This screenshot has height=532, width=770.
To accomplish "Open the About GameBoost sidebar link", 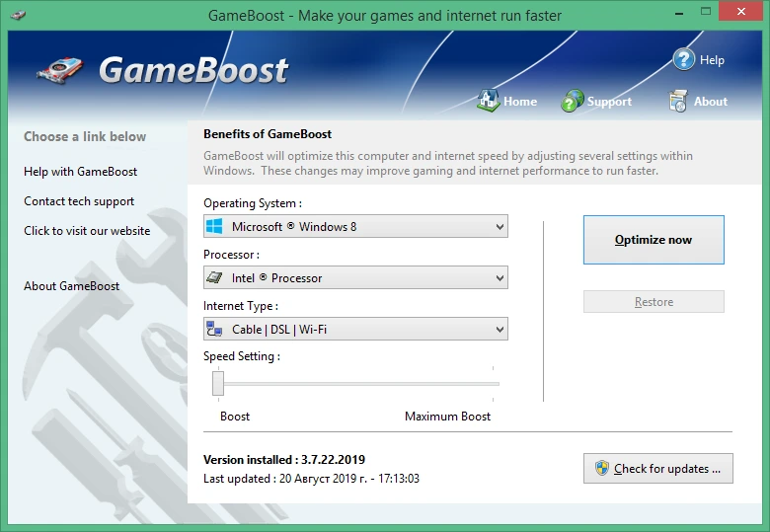I will click(x=72, y=285).
